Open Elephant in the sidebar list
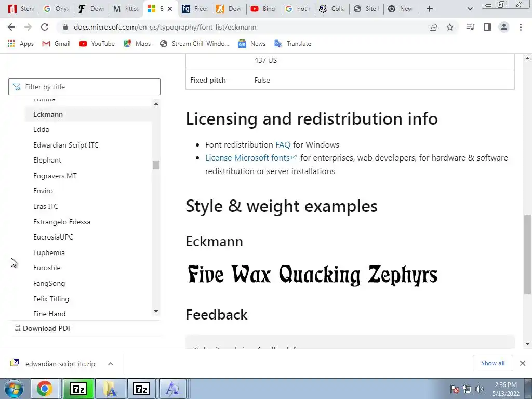The width and height of the screenshot is (532, 399). tap(47, 160)
